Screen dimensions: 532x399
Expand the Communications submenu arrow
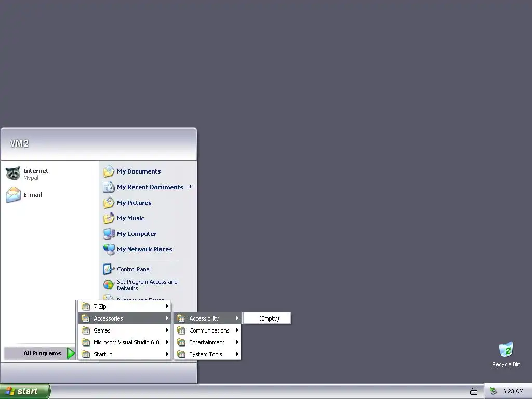[x=237, y=330]
